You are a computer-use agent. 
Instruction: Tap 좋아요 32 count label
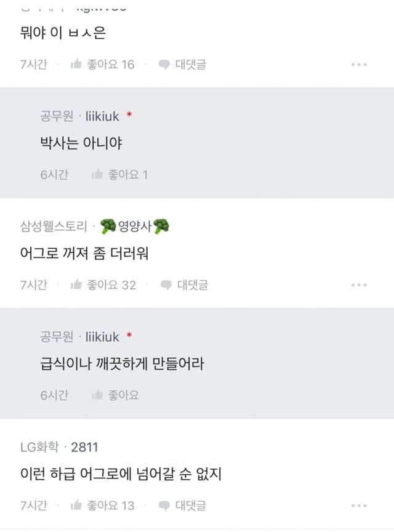click(x=111, y=285)
